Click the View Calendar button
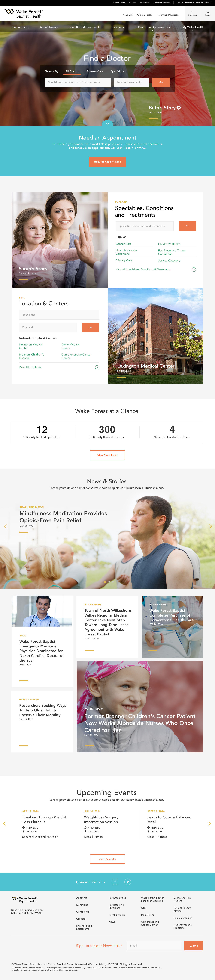Image resolution: width=215 pixels, height=980 pixels. (107, 859)
